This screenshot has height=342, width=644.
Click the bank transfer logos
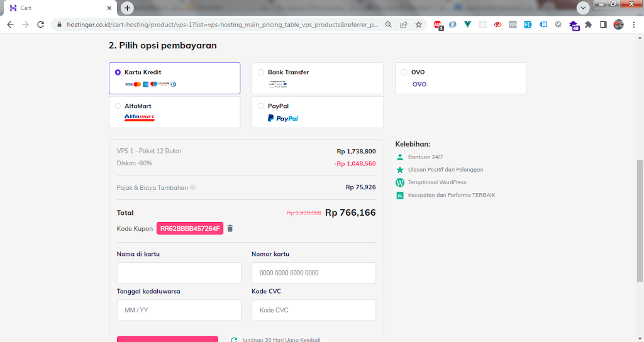[278, 84]
